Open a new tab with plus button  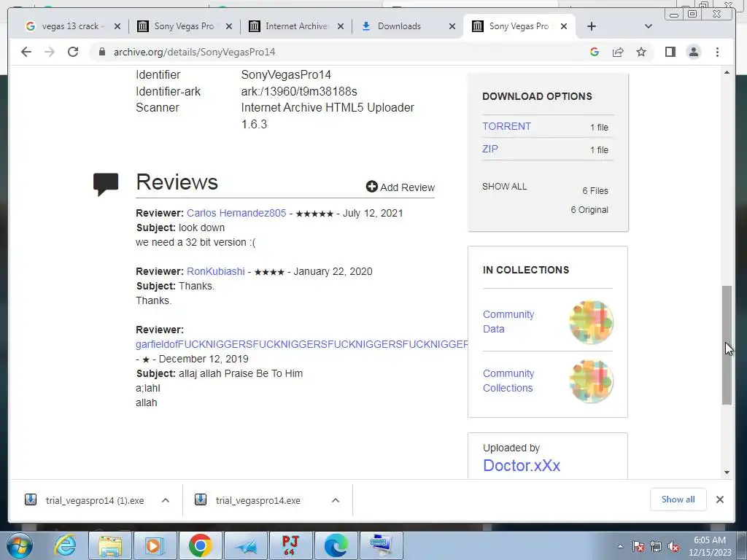[591, 26]
